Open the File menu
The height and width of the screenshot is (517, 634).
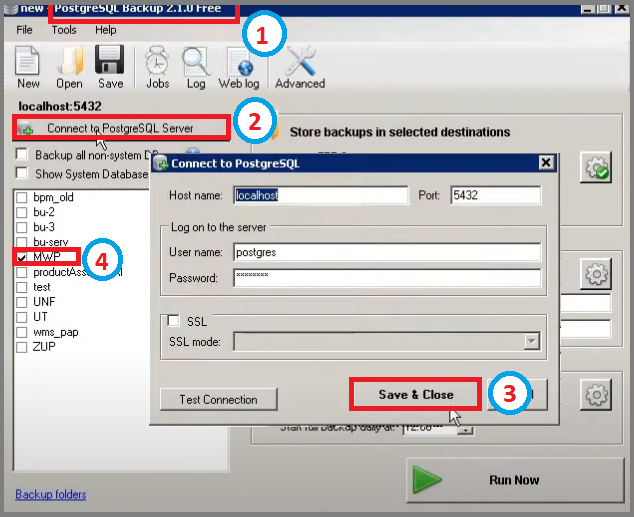(x=24, y=30)
